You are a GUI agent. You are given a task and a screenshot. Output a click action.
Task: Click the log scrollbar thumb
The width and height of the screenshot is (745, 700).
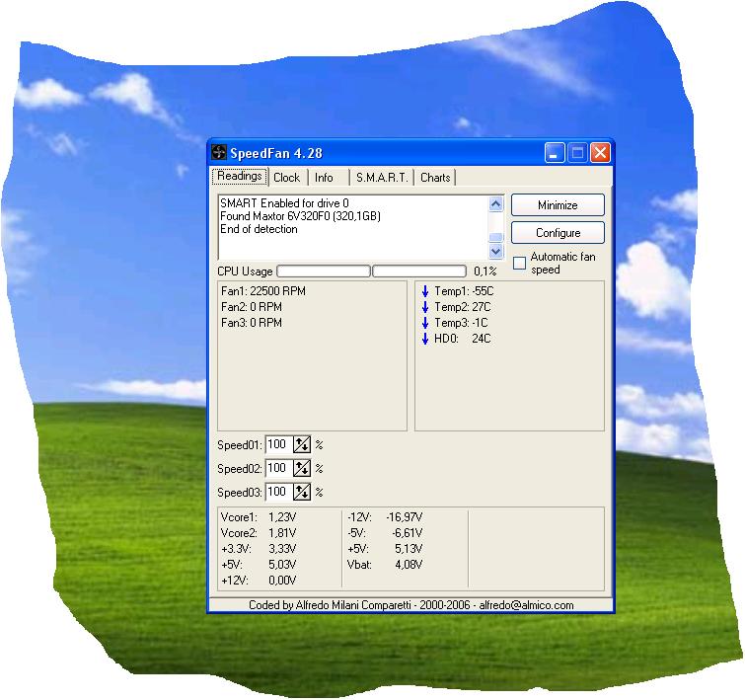(495, 237)
